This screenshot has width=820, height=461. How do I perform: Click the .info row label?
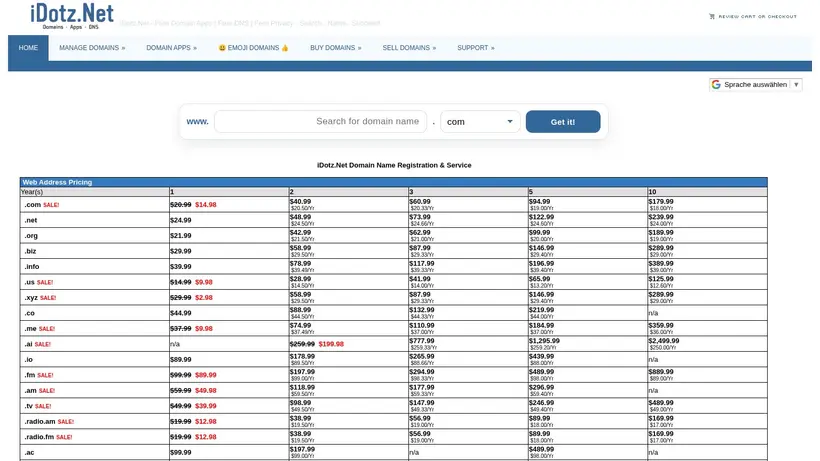(x=31, y=267)
